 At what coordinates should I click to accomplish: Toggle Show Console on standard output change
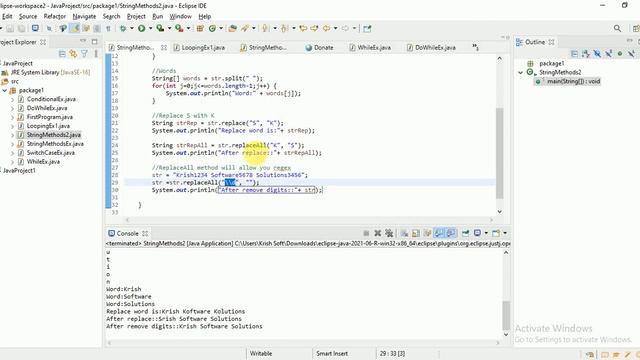[439, 233]
